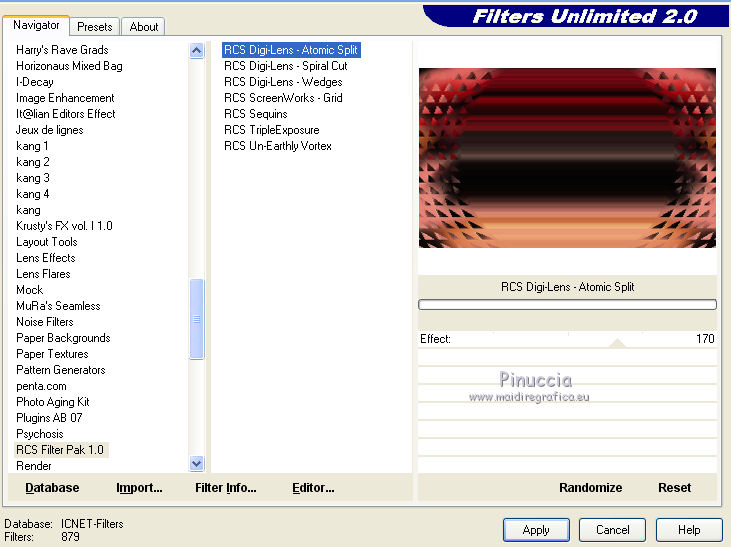The image size is (731, 547).
Task: Select Layout Tools category
Action: [46, 242]
